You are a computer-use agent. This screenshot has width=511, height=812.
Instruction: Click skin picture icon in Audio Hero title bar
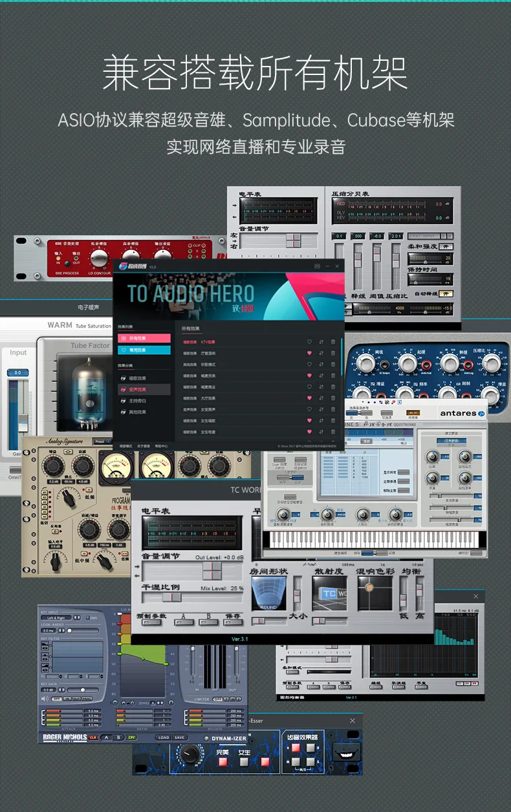coord(318,266)
